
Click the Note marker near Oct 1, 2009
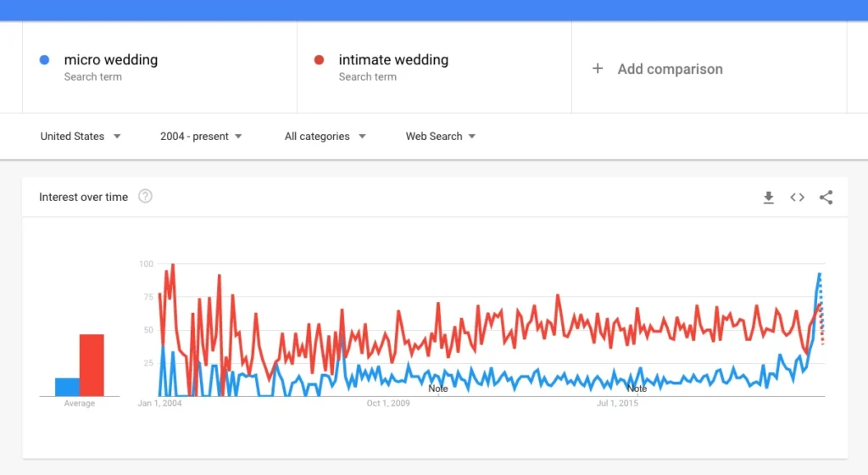click(x=437, y=388)
